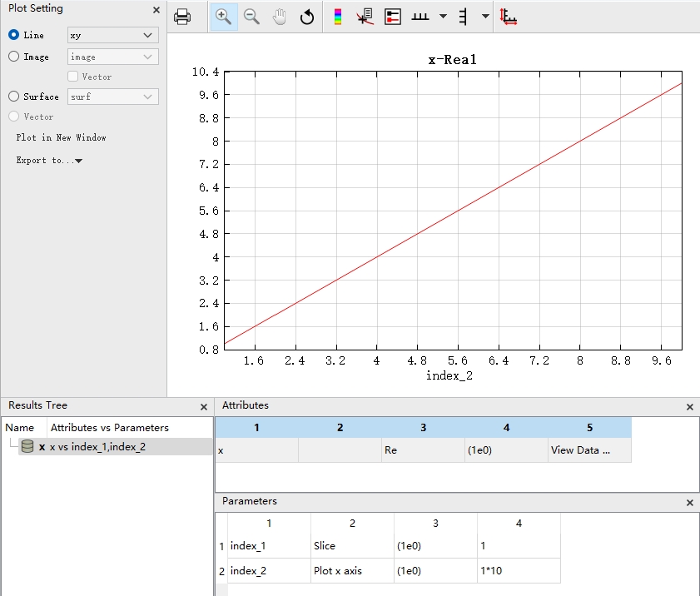The width and height of the screenshot is (700, 596).
Task: Click row header 2 in Parameters table
Action: 221,570
